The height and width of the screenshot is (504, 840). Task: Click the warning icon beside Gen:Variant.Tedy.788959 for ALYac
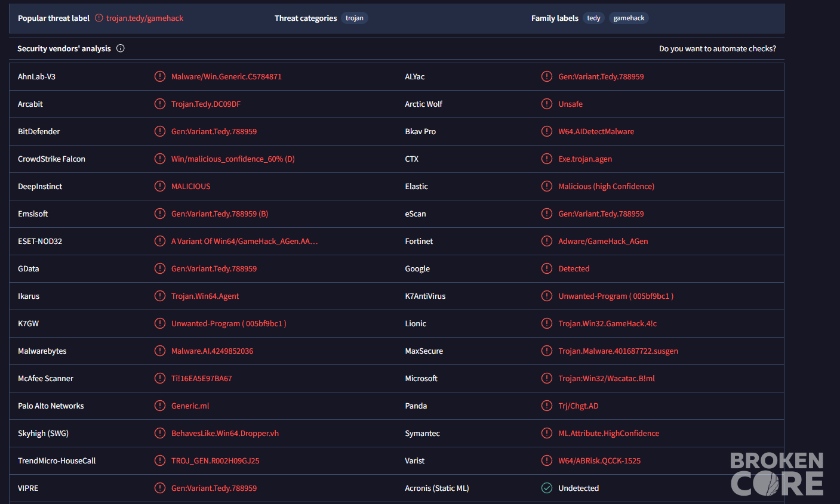click(x=547, y=76)
